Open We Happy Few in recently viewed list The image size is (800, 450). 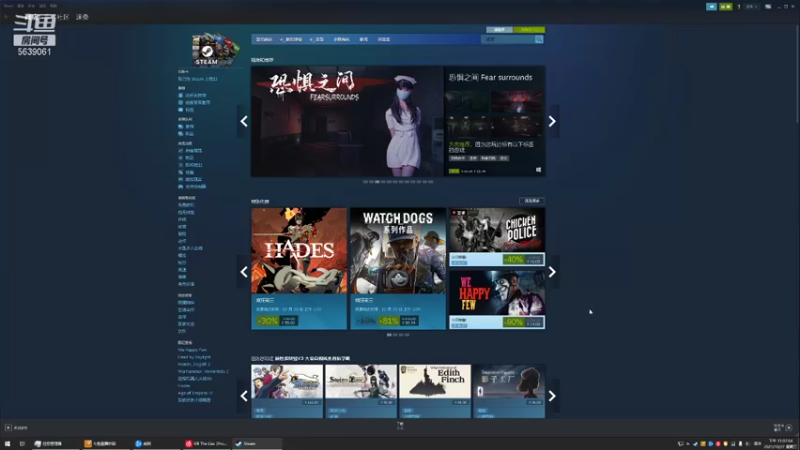pos(192,350)
